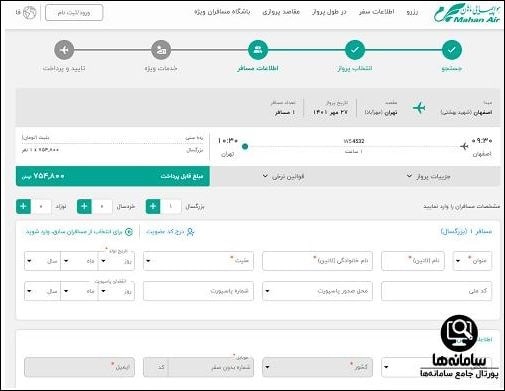Click the national code field

[x=436, y=291]
